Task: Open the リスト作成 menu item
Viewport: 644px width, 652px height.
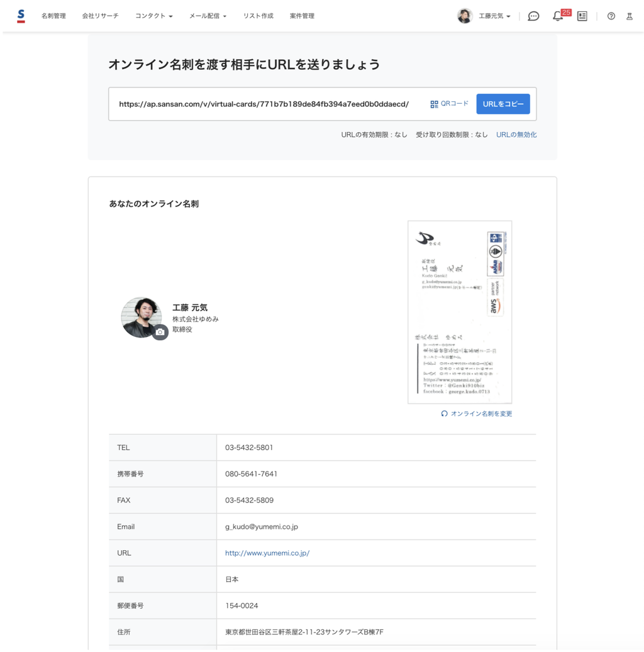Action: pos(258,16)
